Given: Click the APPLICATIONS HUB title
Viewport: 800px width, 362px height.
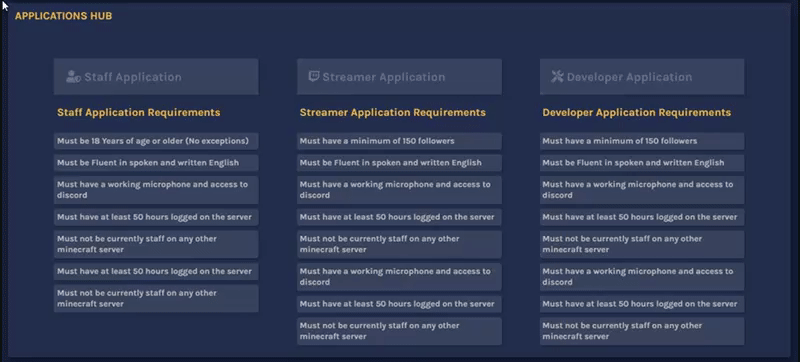Looking at the screenshot, I should (x=63, y=16).
